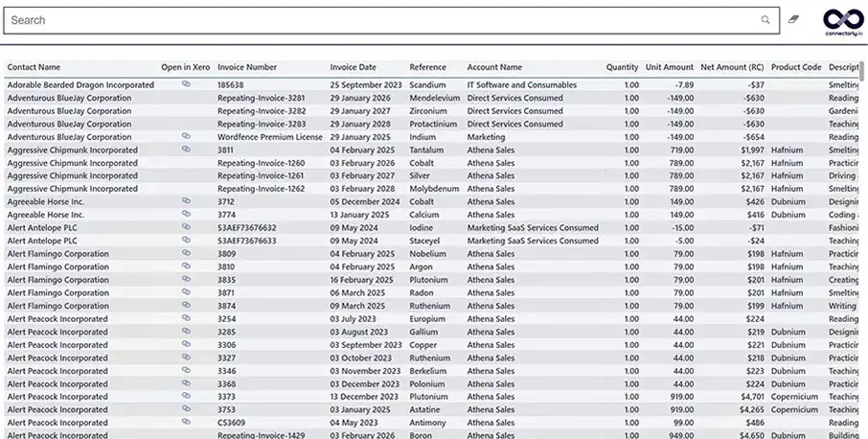Sort by the Invoice Date column header
Image resolution: width=868 pixels, height=439 pixels.
click(354, 68)
